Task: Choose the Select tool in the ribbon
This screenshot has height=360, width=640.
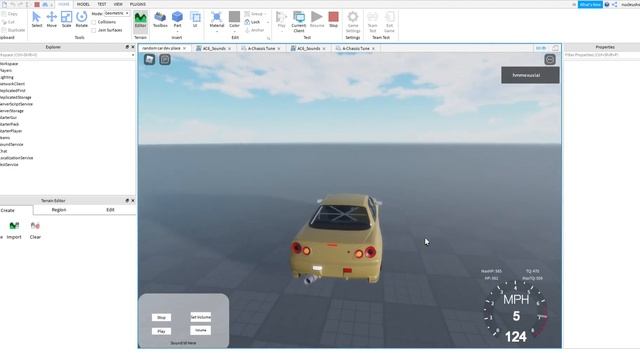Action: pyautogui.click(x=37, y=20)
